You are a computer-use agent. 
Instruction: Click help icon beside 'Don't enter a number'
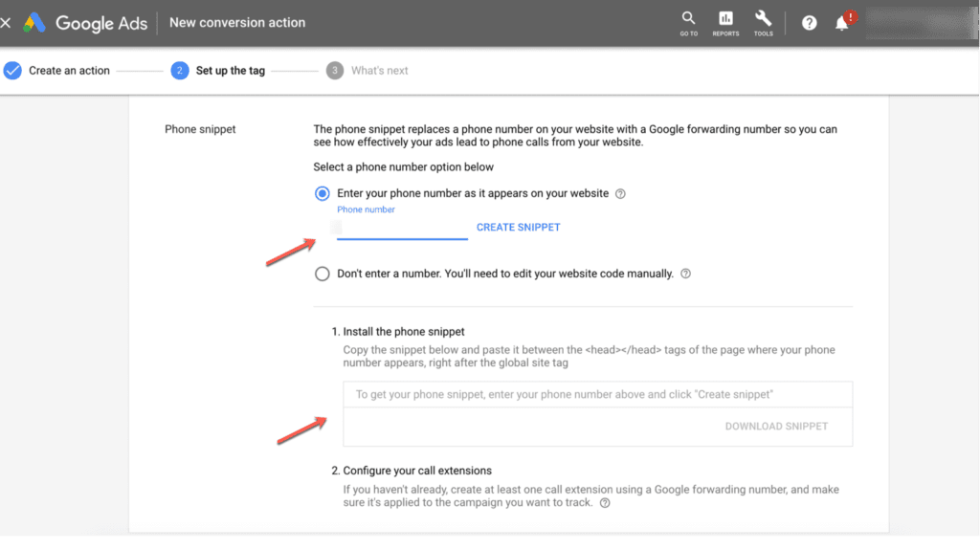coord(685,274)
